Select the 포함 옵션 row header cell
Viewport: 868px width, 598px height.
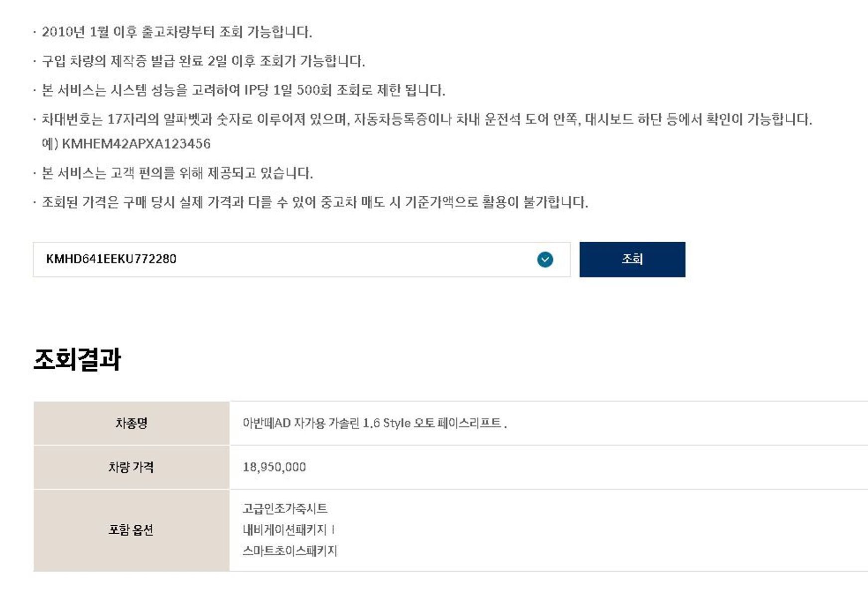pos(132,530)
